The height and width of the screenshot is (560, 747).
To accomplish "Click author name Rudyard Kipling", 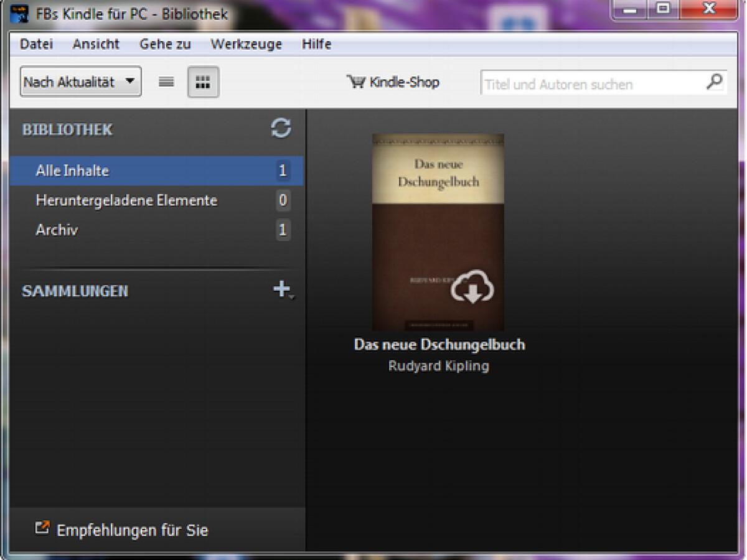I will (439, 366).
